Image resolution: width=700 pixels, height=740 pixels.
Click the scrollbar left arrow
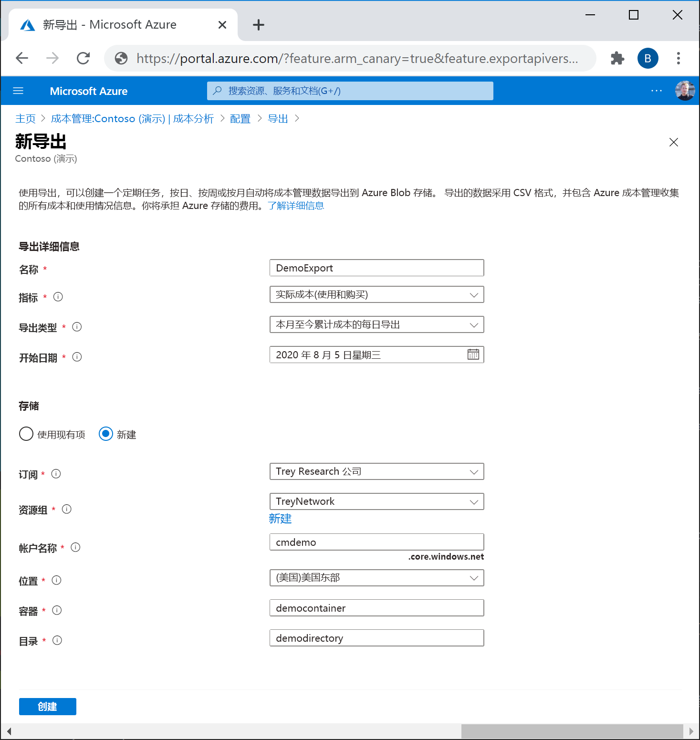pos(9,731)
